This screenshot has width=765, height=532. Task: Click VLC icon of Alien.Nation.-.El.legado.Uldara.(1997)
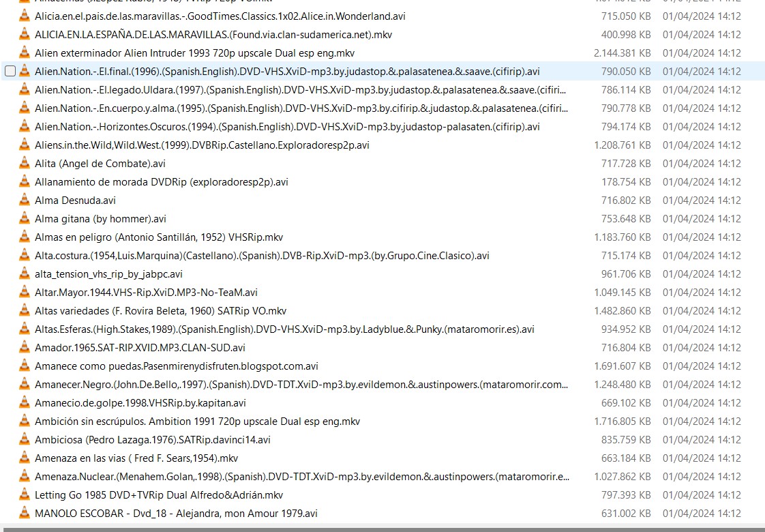pos(24,90)
